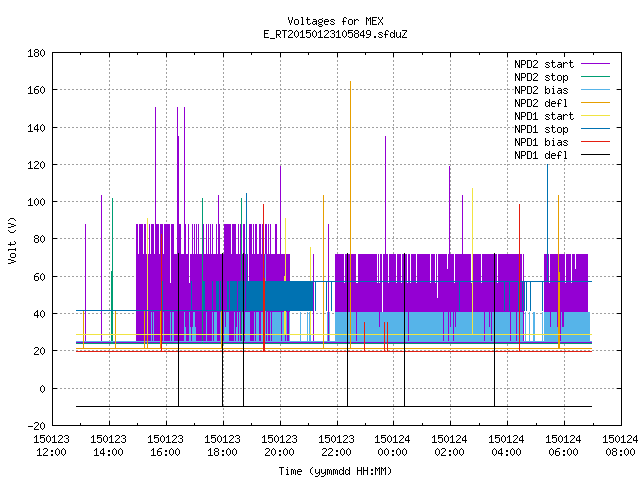Click the Time (yymmdd HH:MM) axis label

point(335,471)
